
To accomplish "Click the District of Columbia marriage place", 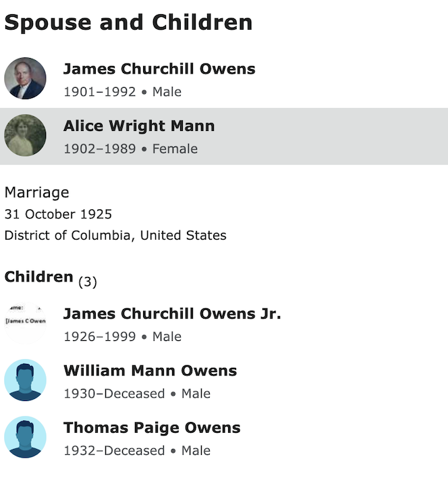I will click(x=115, y=236).
